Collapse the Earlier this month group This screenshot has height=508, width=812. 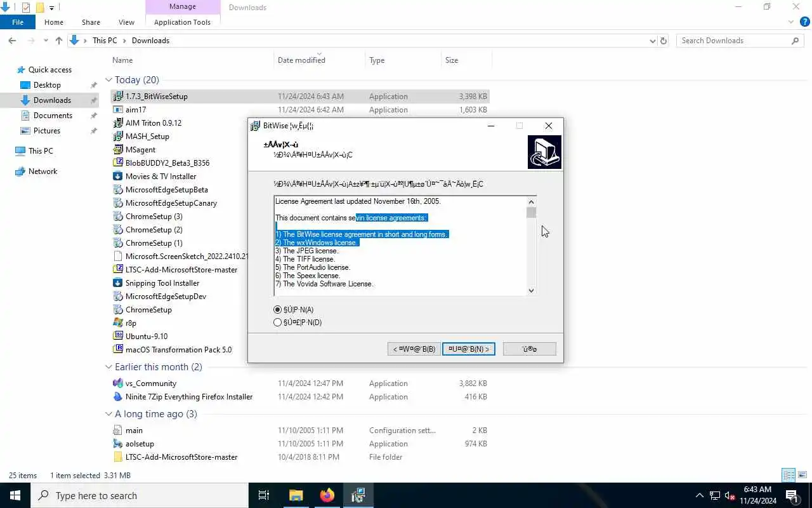[109, 367]
